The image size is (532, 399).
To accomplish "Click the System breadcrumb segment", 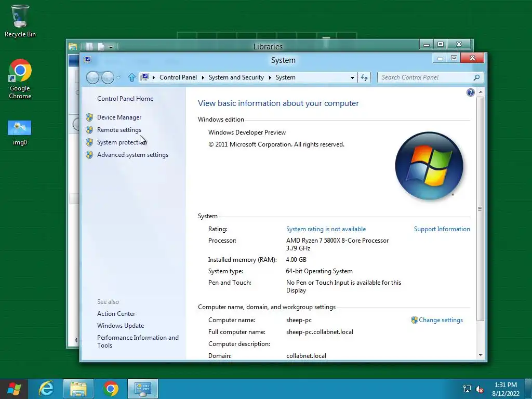I will (x=285, y=78).
